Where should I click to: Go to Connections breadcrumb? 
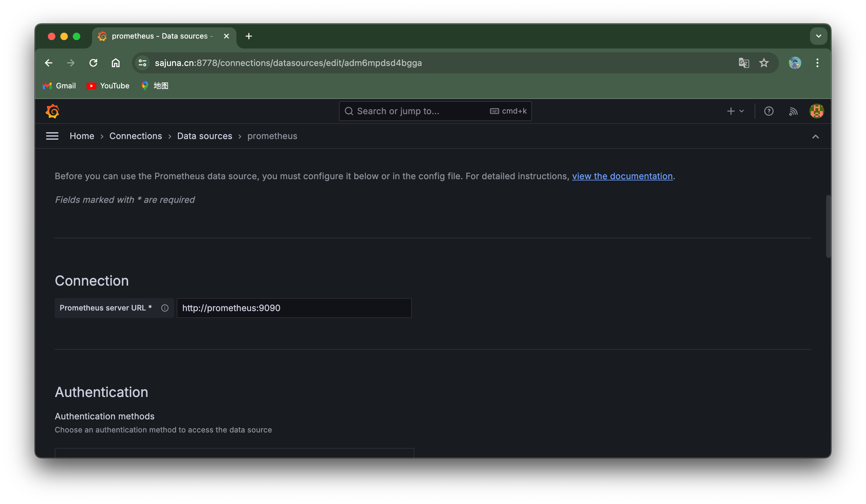click(x=135, y=136)
